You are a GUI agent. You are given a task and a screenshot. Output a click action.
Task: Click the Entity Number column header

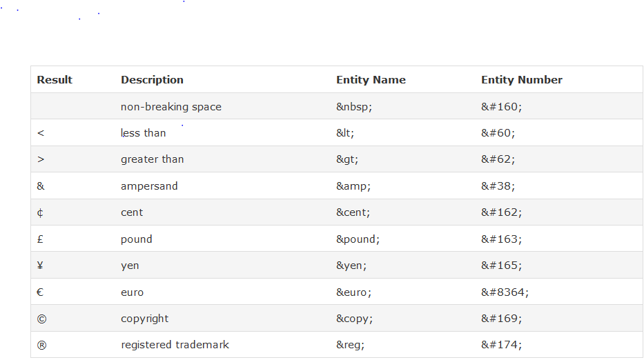(x=521, y=80)
